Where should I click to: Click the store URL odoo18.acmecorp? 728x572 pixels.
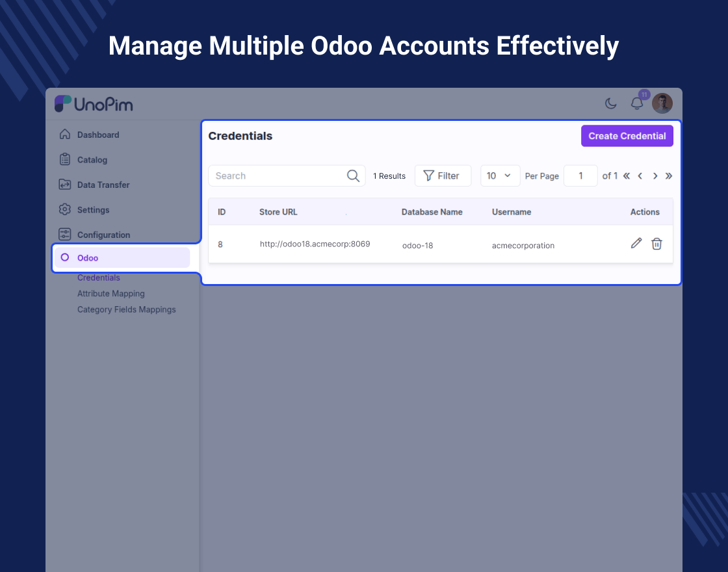click(x=315, y=244)
